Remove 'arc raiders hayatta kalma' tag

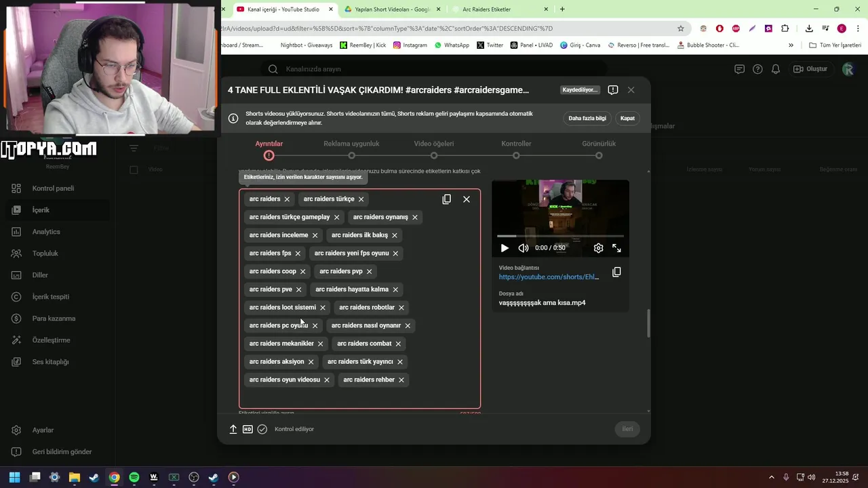(x=395, y=289)
